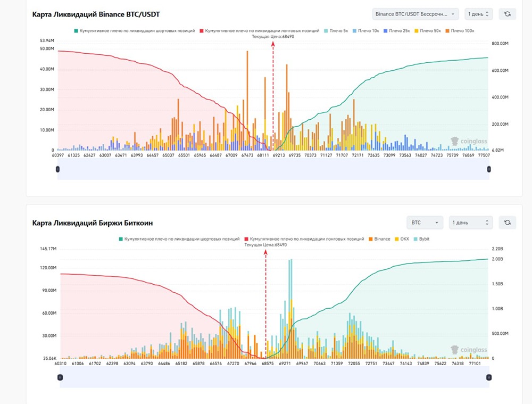532x404 pixels.
Task: Open the Binance BTC/USDT Бессрочн... pair dropdown
Action: 415,14
